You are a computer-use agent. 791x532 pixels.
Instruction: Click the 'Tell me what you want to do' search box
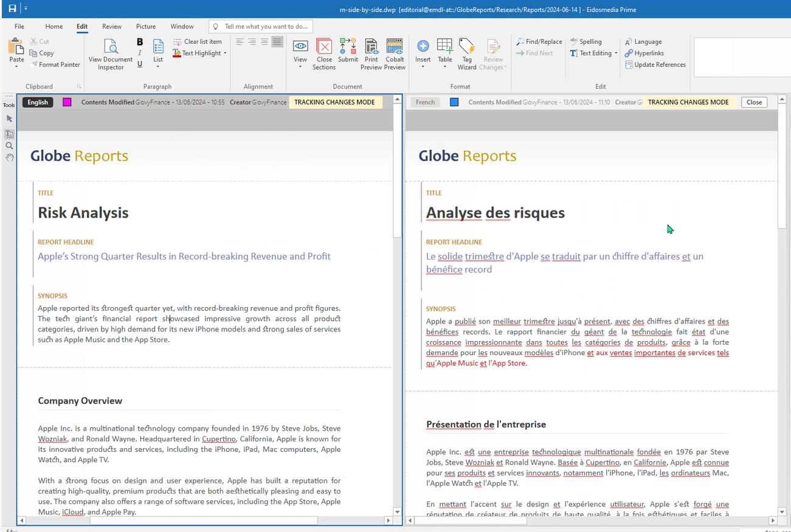(261, 27)
